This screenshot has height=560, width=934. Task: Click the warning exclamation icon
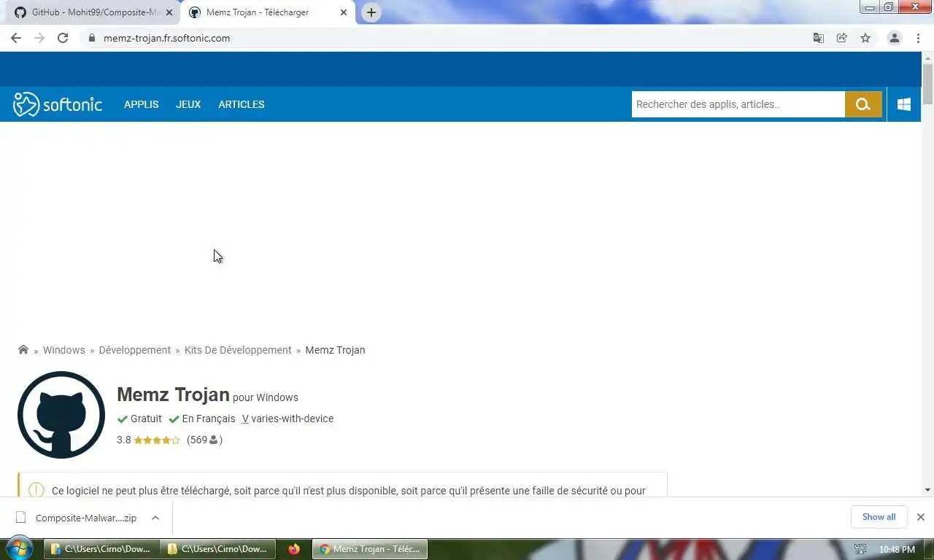pos(36,491)
